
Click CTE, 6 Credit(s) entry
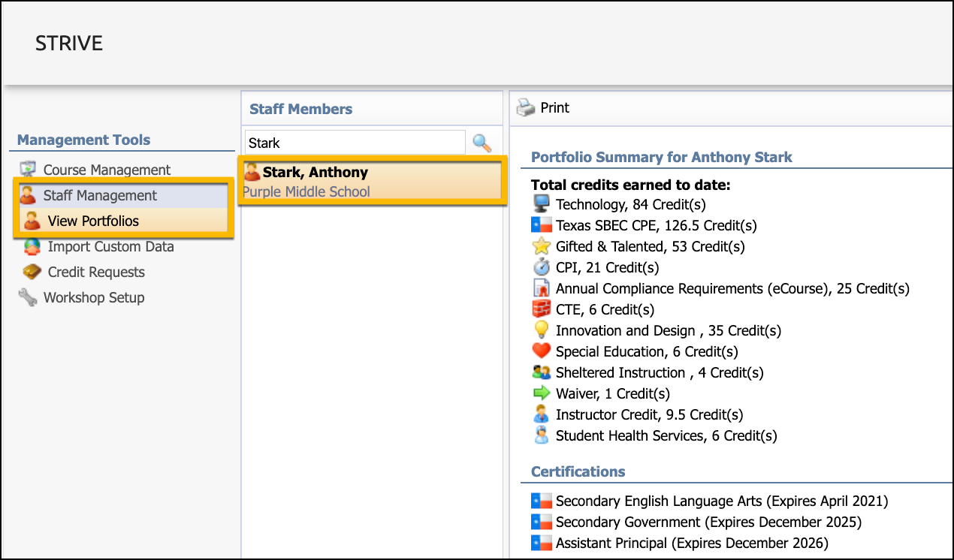pos(605,309)
